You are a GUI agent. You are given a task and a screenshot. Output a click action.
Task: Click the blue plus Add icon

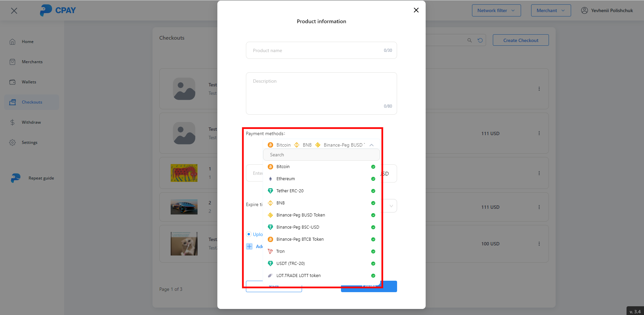pyautogui.click(x=249, y=246)
